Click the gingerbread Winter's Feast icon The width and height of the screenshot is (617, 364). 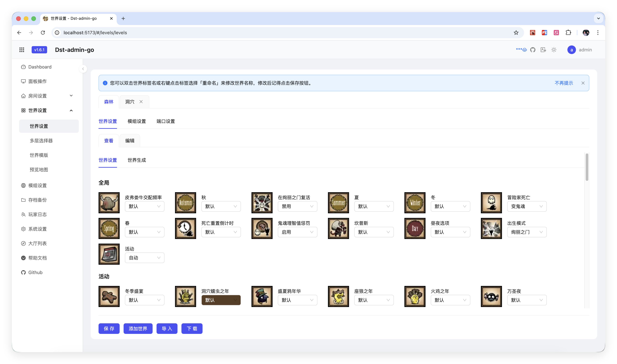tap(109, 296)
